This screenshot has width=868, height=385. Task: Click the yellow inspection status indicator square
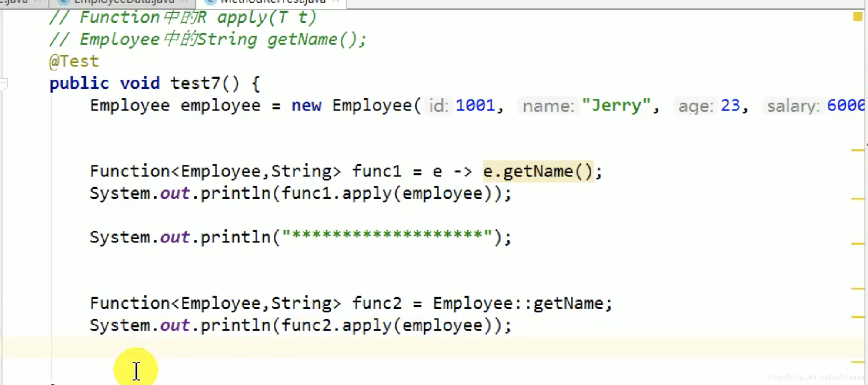(x=858, y=17)
